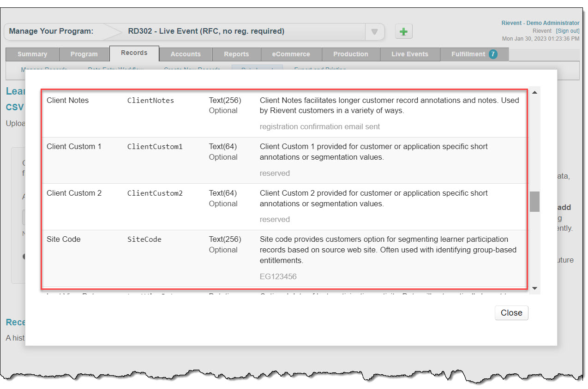Open the Fulfillment tab
588x389 pixels.
tap(474, 54)
